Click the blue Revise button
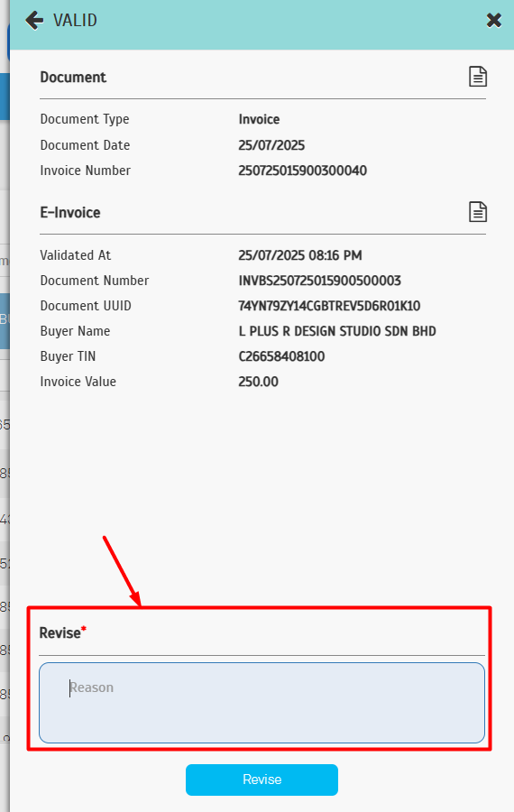The image size is (514, 812). [262, 780]
